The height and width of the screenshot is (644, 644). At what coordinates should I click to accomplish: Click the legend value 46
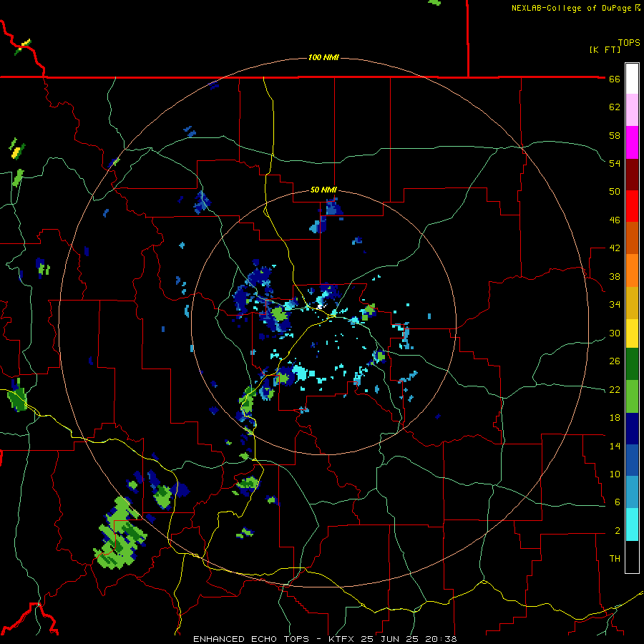(615, 220)
